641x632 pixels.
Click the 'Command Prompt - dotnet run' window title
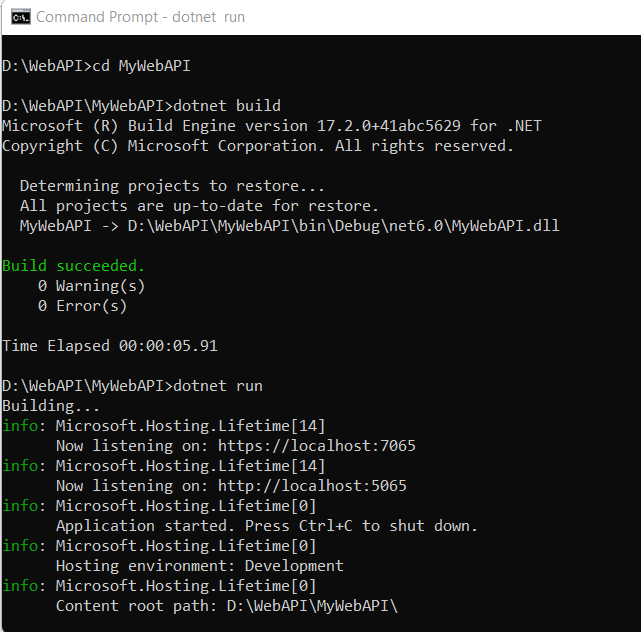(x=140, y=17)
